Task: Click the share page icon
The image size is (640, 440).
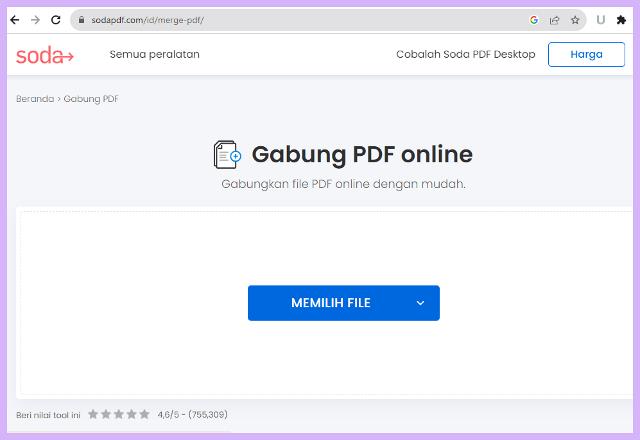Action: click(x=554, y=20)
